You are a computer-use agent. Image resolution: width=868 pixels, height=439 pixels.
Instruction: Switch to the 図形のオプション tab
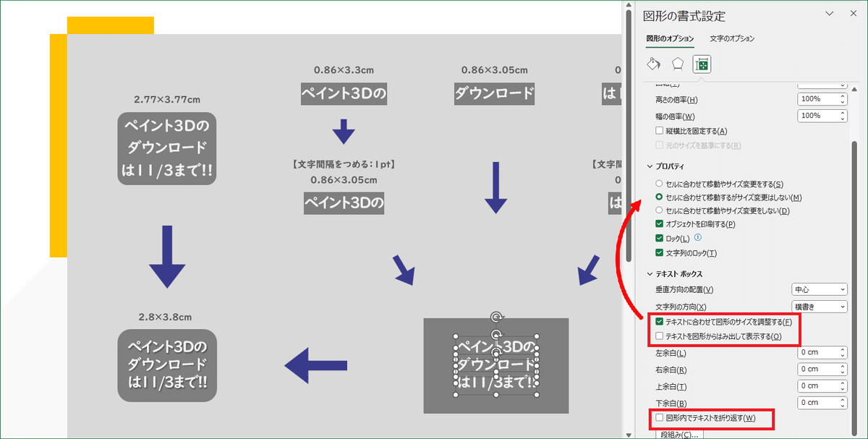670,38
